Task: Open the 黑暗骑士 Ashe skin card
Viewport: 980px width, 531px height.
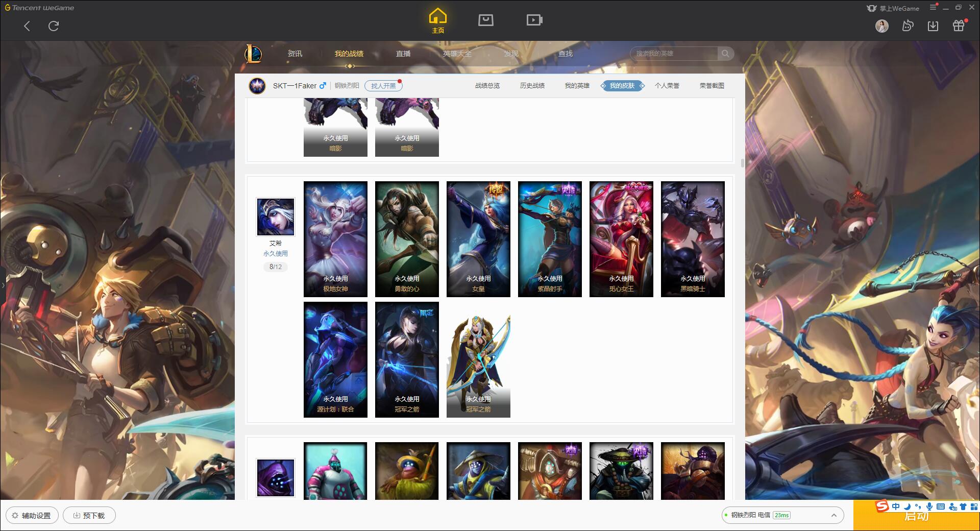Action: pyautogui.click(x=693, y=239)
